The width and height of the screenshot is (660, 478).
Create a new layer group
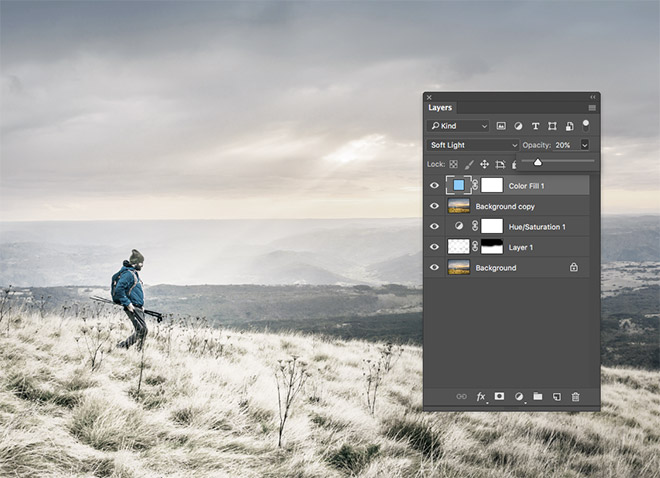click(537, 397)
